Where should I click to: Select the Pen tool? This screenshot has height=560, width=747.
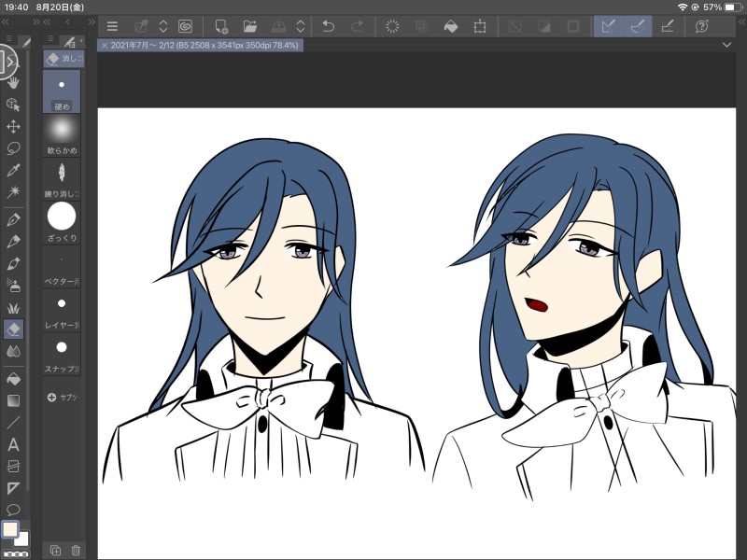coord(13,219)
